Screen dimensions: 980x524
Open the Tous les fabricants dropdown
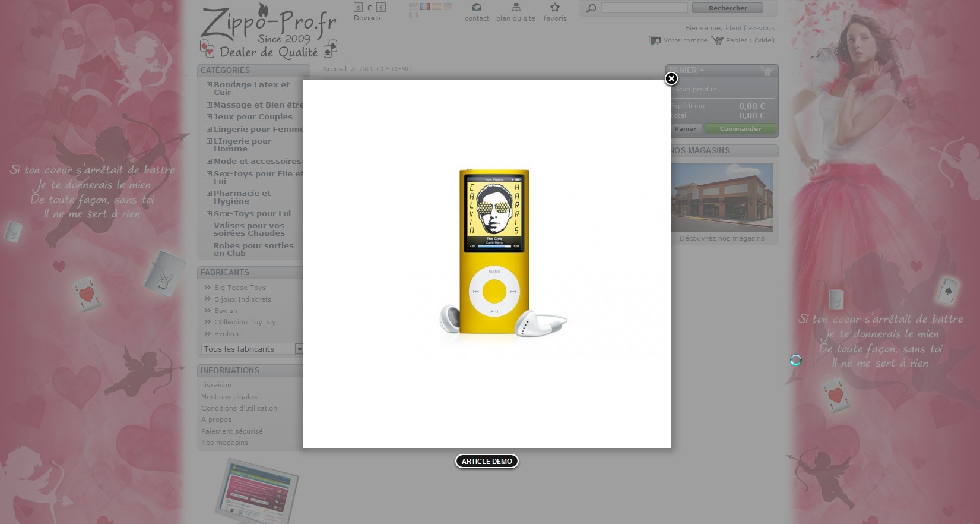click(x=252, y=349)
